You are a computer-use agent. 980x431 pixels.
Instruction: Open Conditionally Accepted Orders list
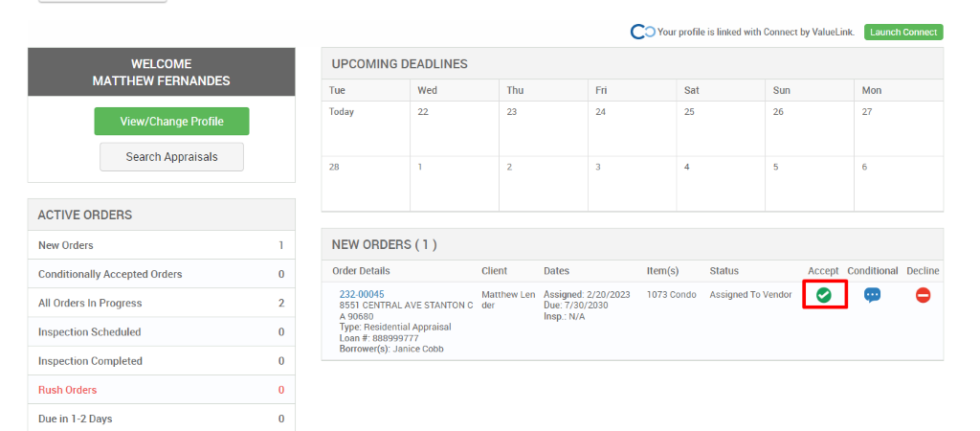pyautogui.click(x=161, y=274)
